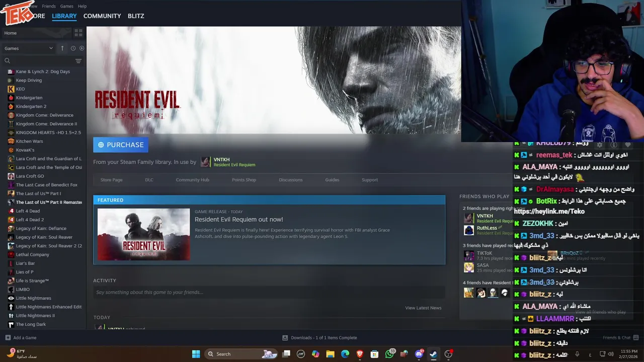
Task: Toggle sort by recent activity clock icon
Action: (73, 48)
